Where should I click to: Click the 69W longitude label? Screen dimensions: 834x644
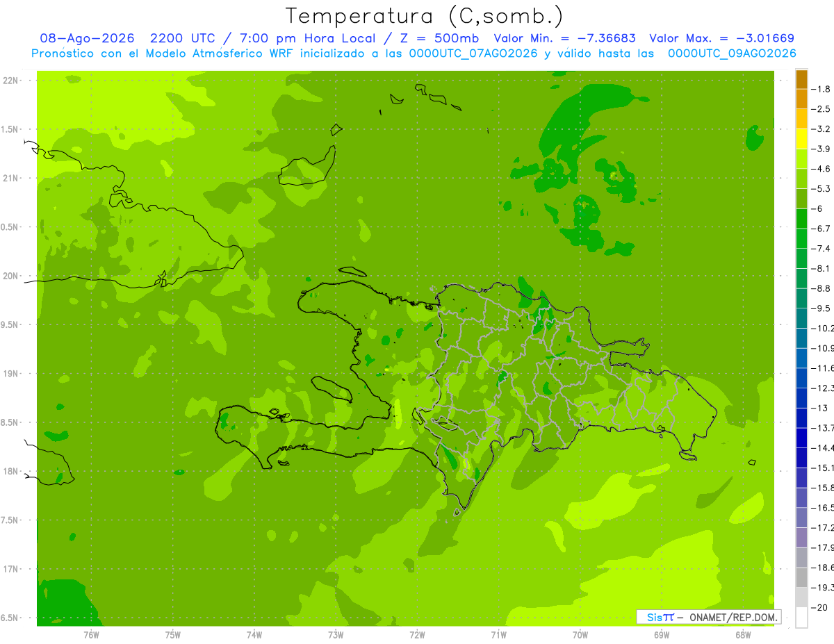662,634
